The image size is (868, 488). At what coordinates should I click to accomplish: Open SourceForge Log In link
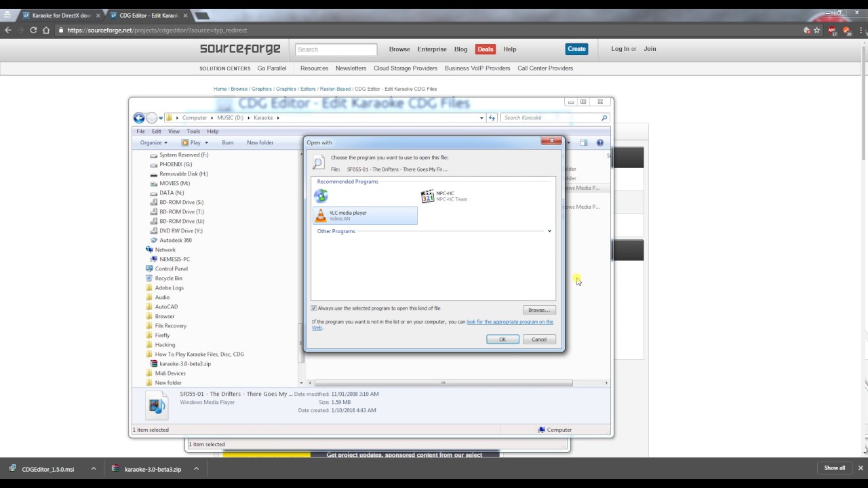[620, 49]
